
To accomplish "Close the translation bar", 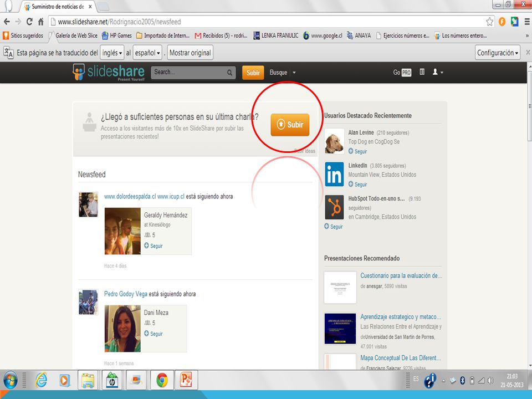I will tap(528, 52).
